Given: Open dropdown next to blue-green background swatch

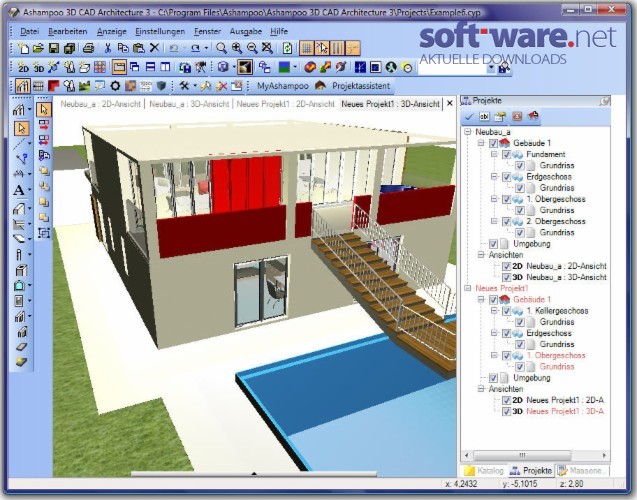Looking at the screenshot, I should 295,67.
